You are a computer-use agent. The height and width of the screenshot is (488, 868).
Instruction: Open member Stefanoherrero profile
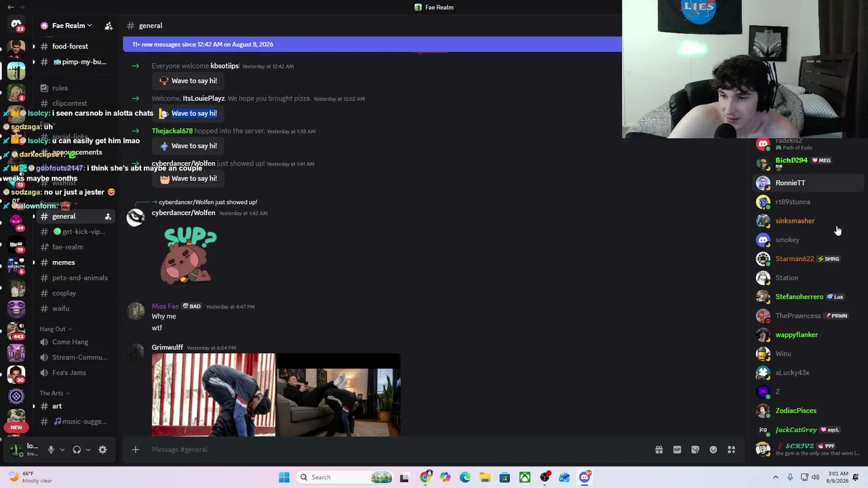coord(808,297)
